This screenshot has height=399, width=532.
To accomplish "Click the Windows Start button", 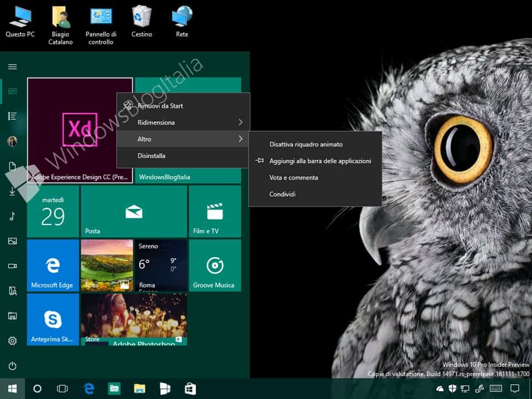I will click(x=12, y=388).
